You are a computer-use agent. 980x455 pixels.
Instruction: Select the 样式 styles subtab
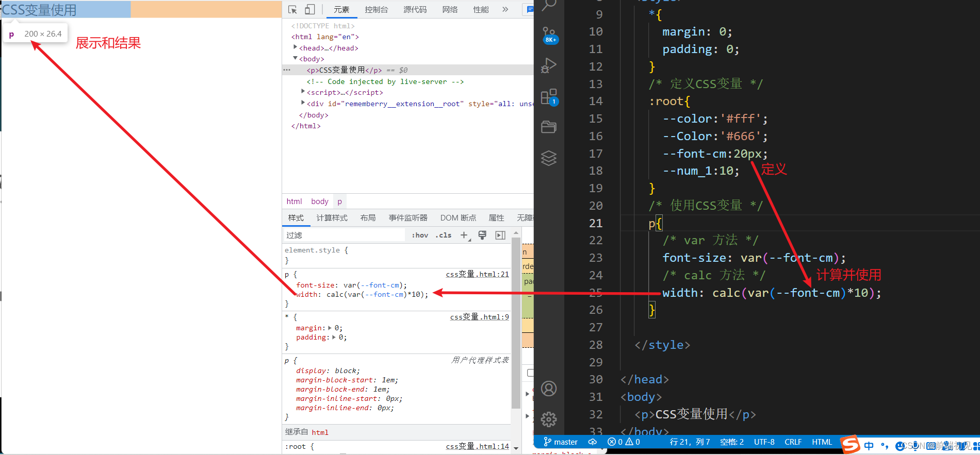point(296,218)
